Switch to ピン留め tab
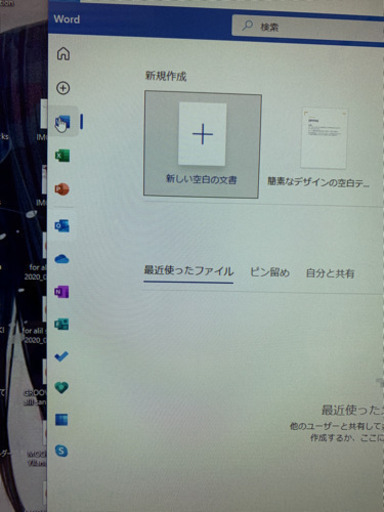This screenshot has width=384, height=512. click(x=270, y=272)
